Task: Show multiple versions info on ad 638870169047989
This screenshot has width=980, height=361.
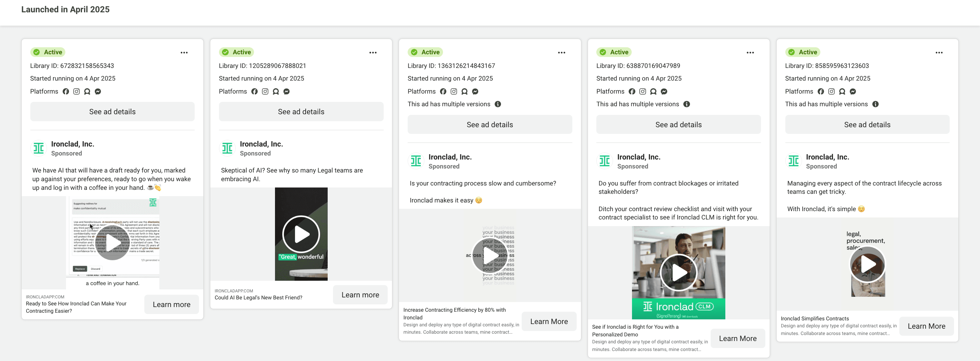Action: (x=687, y=104)
